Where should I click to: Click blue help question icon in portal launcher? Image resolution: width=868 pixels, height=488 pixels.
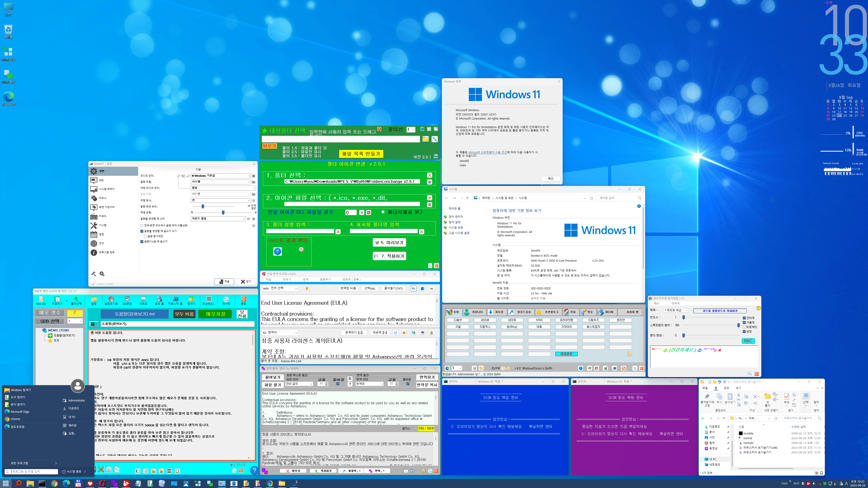(580, 368)
